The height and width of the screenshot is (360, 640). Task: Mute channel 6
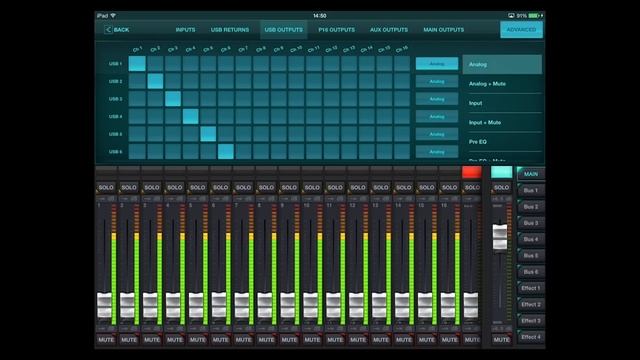tap(220, 340)
